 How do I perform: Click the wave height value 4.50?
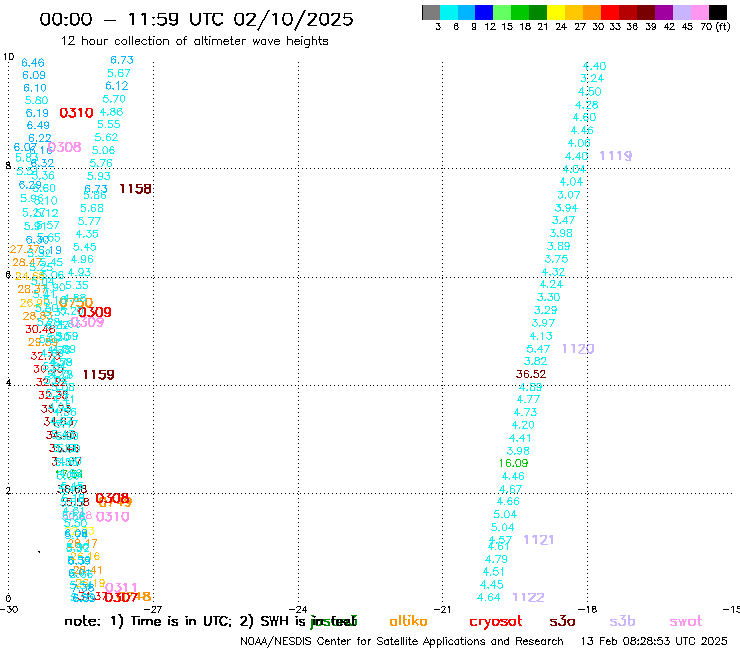click(589, 92)
